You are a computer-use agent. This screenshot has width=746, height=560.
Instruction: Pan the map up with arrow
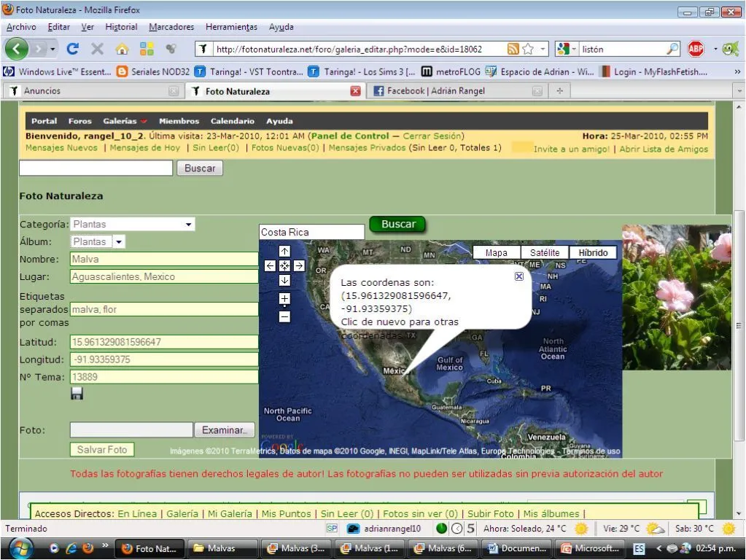pos(284,251)
